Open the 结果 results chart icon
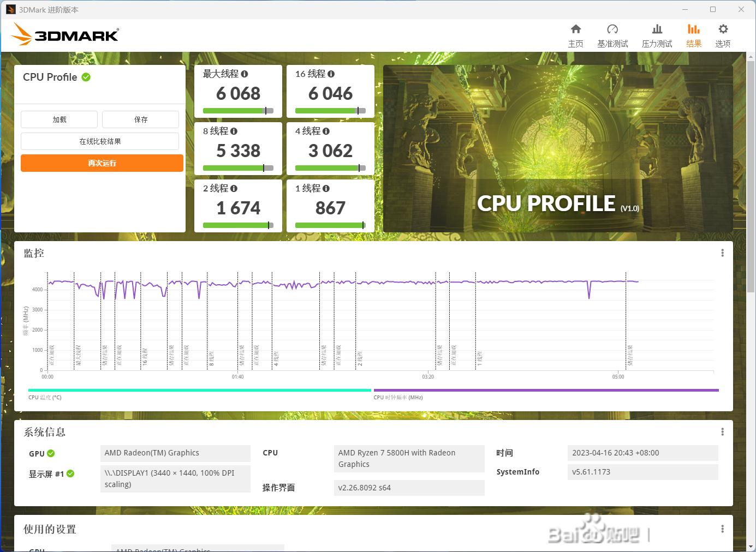 point(694,29)
